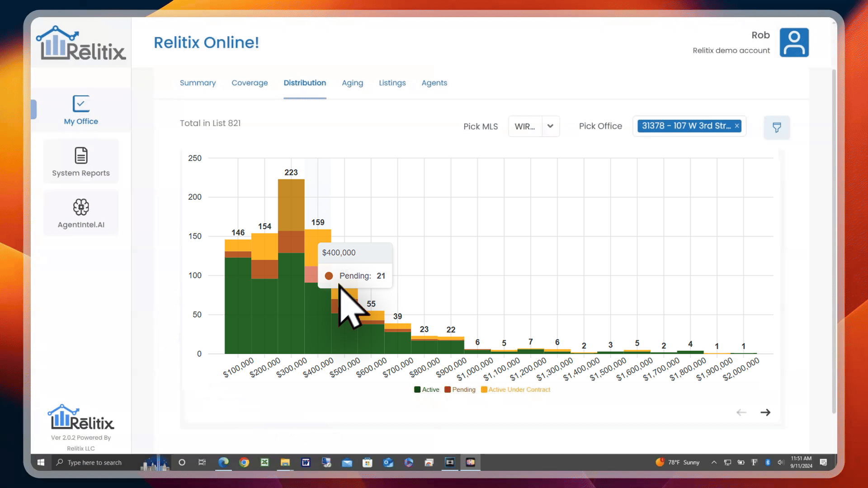Switch to the Listings tab
Image resolution: width=868 pixels, height=488 pixels.
392,83
